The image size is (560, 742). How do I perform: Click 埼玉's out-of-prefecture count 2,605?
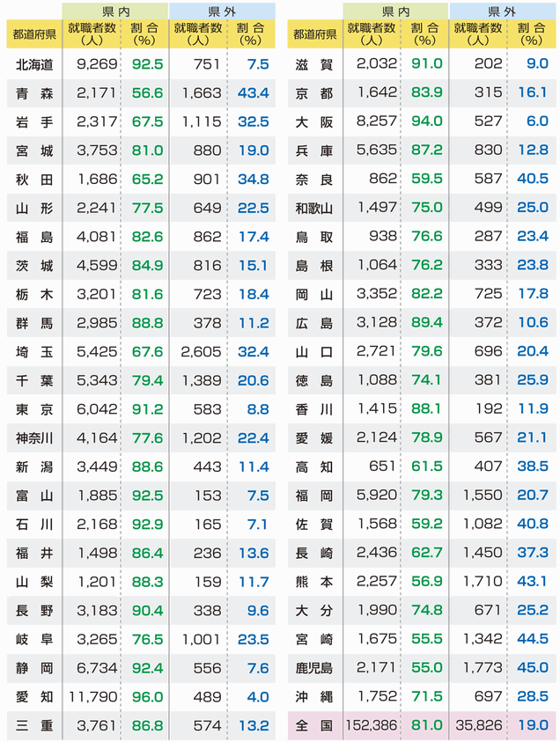[198, 351]
